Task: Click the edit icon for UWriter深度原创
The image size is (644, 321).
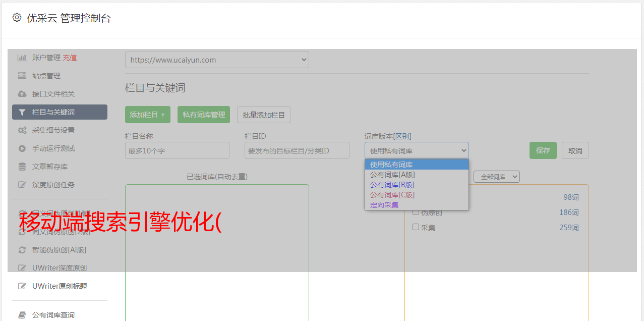Action: [x=22, y=268]
